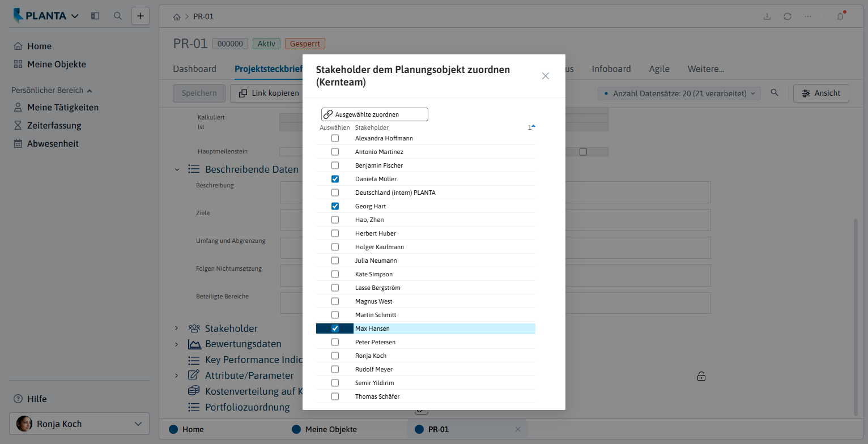Click the column sort indicator in dialog

click(x=531, y=127)
